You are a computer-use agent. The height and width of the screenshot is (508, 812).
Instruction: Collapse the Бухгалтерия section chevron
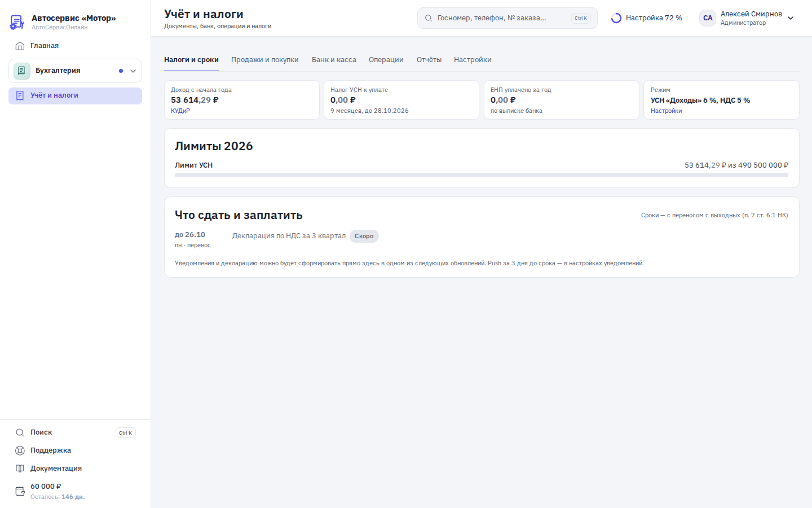[133, 71]
